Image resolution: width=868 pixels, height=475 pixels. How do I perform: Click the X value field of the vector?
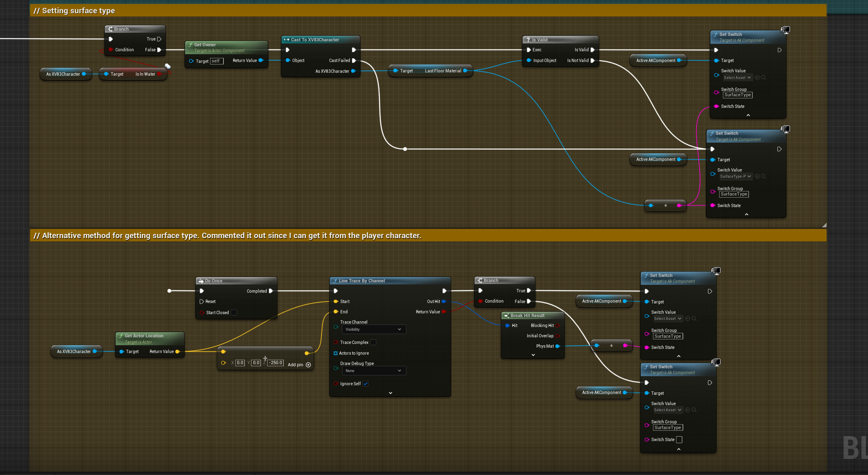(240, 363)
